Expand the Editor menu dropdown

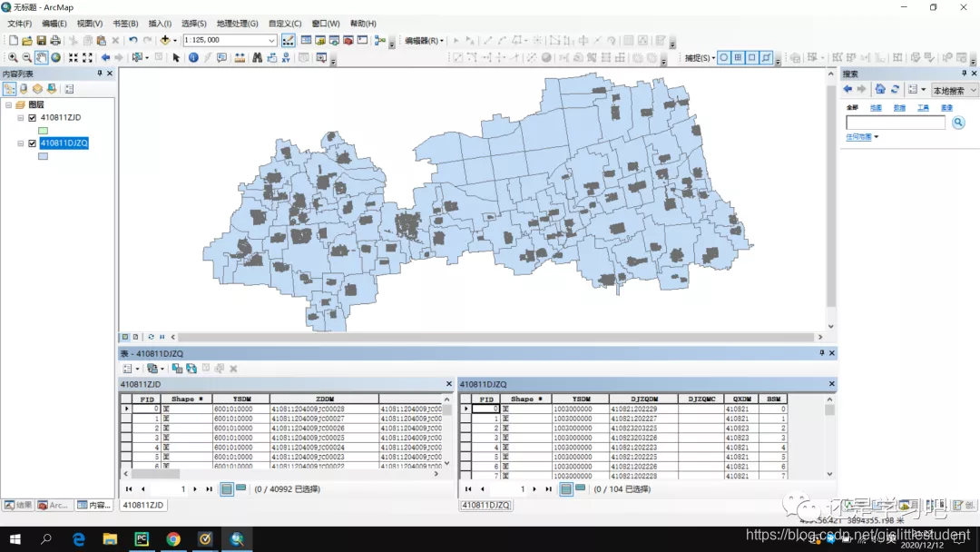click(425, 41)
